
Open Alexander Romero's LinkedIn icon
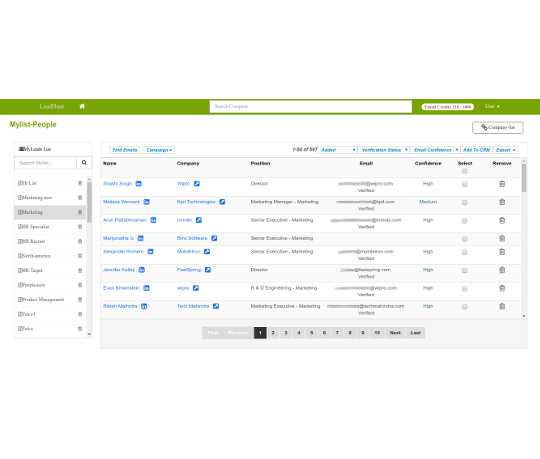[150, 252]
